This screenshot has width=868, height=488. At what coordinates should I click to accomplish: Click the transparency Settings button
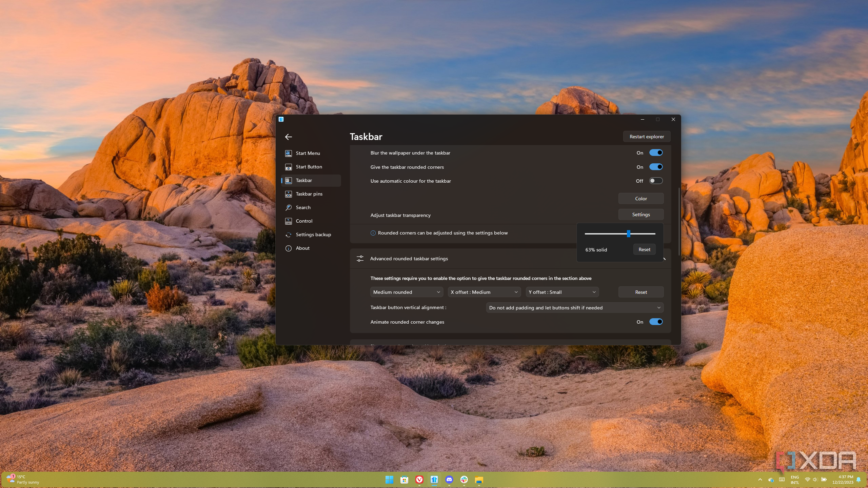(641, 215)
